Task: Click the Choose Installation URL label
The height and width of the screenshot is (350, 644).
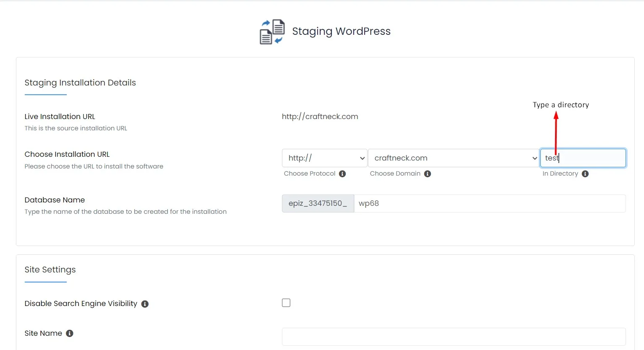Action: coord(67,154)
